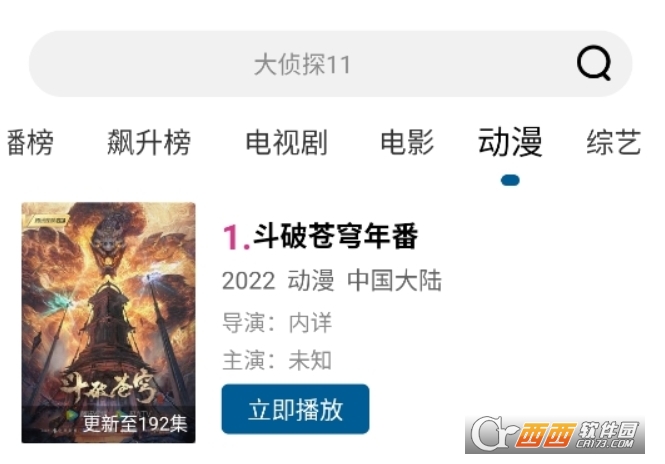The height and width of the screenshot is (464, 665).
Task: Tap the Tencent Video badge on the poster
Action: tap(48, 221)
